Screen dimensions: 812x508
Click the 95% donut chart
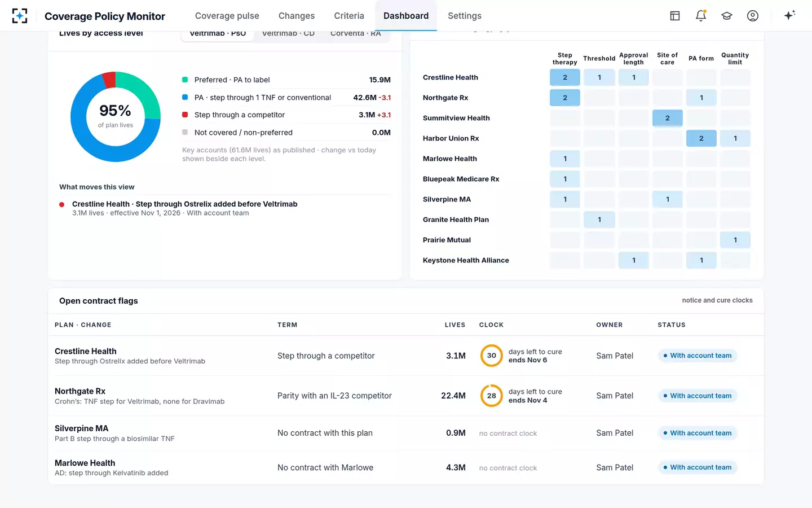click(x=116, y=117)
